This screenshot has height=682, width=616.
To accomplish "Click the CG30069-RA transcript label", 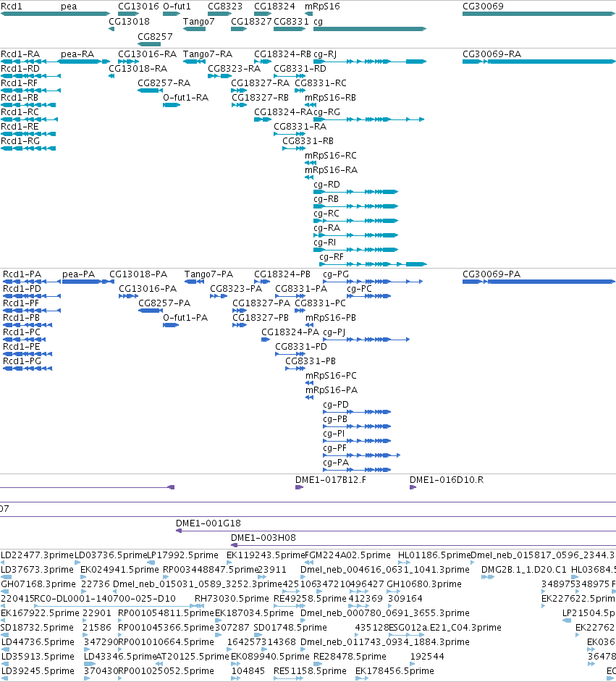I will (x=491, y=54).
